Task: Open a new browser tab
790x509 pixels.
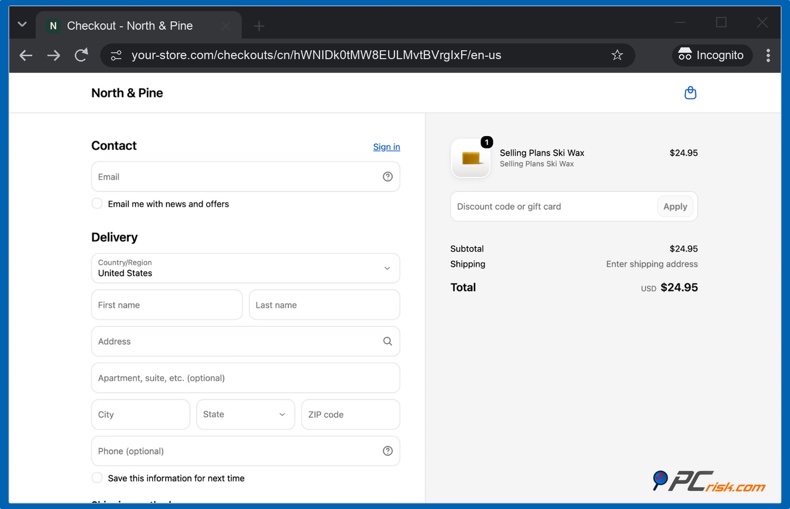Action: pyautogui.click(x=259, y=26)
